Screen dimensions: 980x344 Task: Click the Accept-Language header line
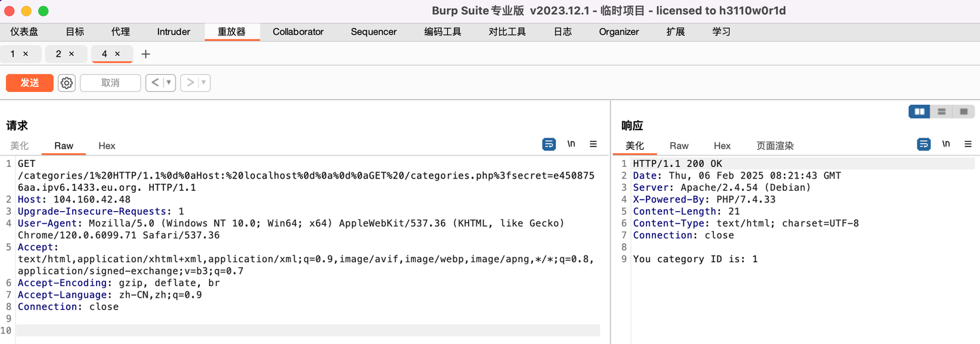click(x=110, y=295)
